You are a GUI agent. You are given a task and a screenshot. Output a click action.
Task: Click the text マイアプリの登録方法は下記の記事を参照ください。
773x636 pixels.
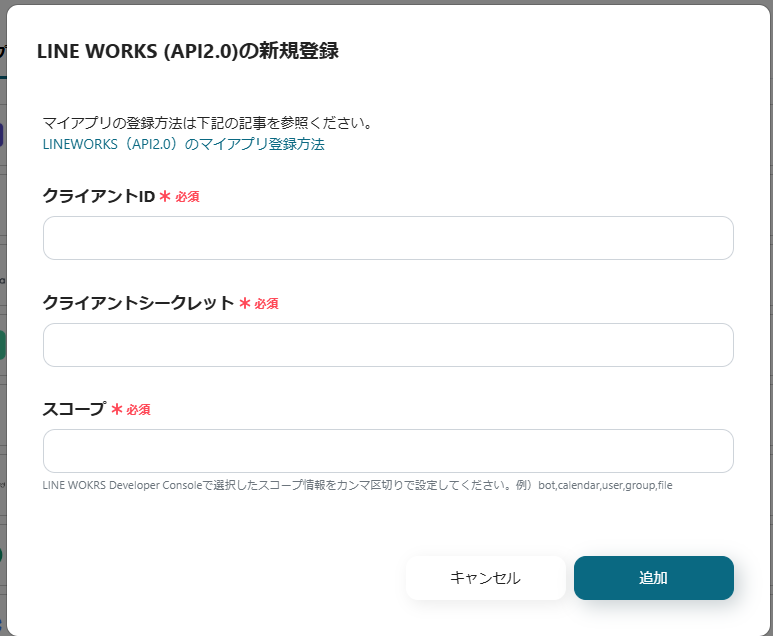tap(208, 123)
